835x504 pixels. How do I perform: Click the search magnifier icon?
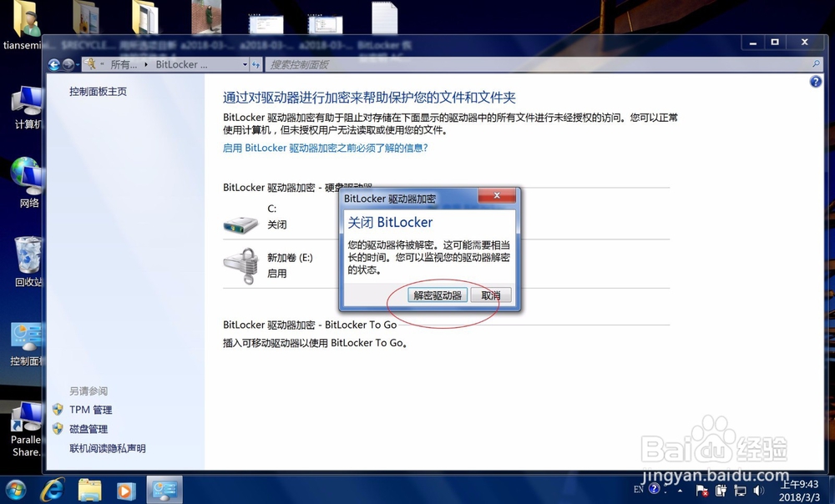[816, 64]
